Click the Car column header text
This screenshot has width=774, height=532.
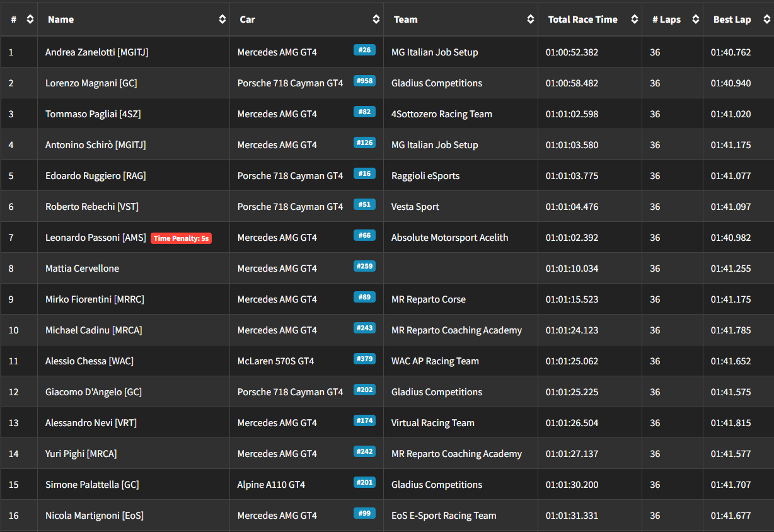[247, 20]
